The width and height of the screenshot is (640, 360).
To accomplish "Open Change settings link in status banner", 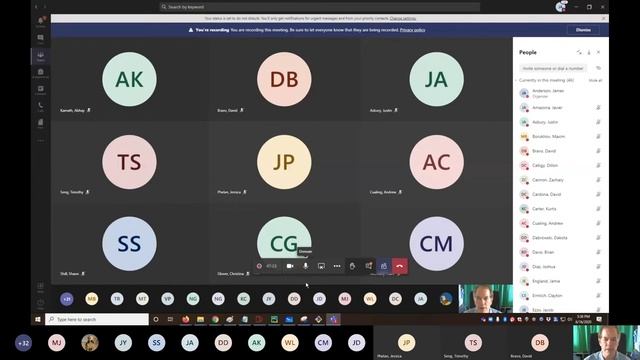I will pos(402,18).
